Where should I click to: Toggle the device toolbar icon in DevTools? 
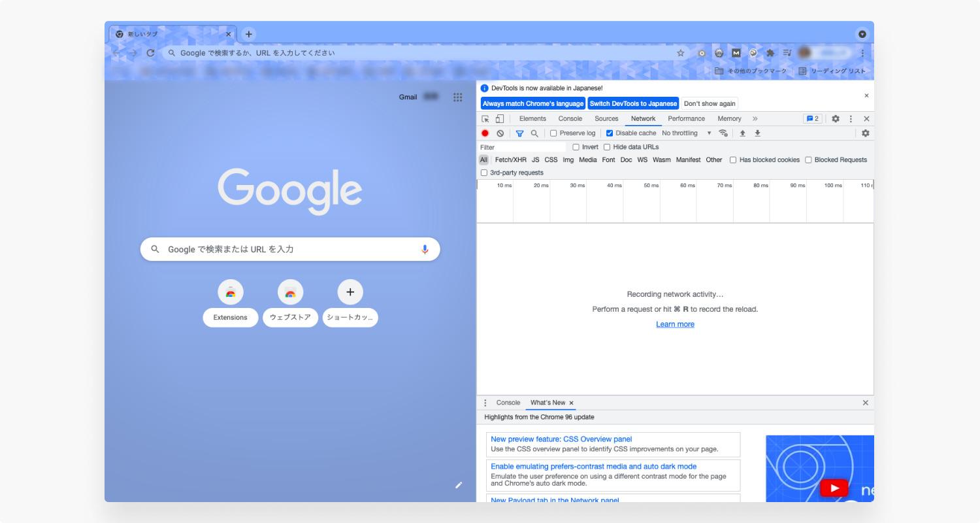pyautogui.click(x=499, y=119)
